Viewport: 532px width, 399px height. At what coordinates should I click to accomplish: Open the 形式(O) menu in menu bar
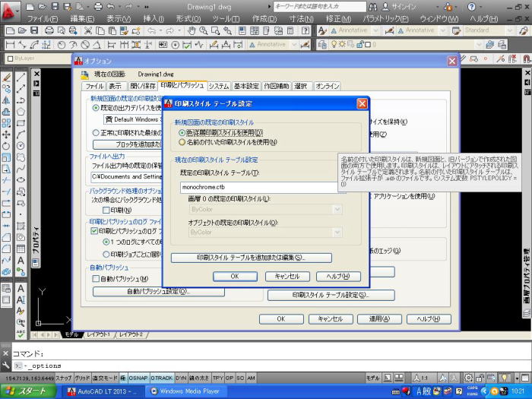point(188,19)
